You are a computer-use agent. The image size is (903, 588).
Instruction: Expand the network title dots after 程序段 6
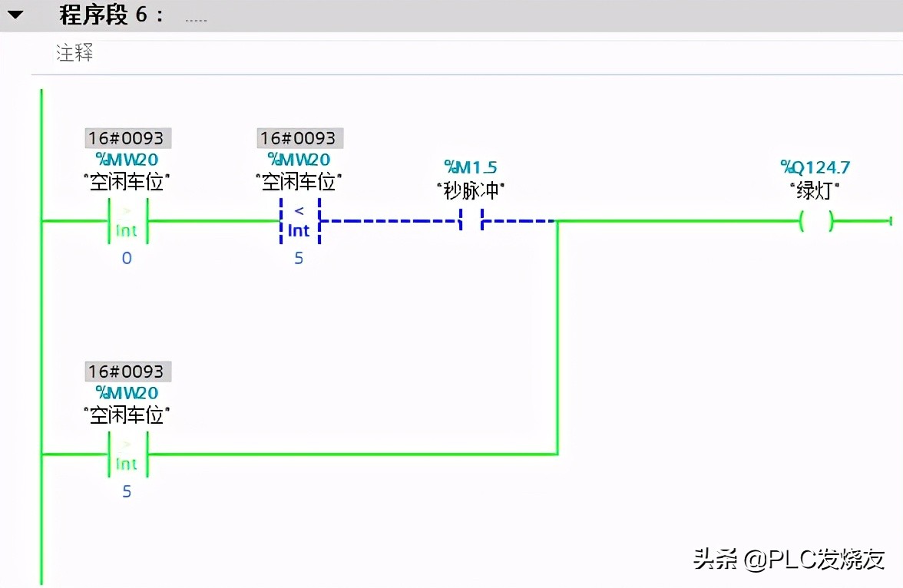[195, 16]
